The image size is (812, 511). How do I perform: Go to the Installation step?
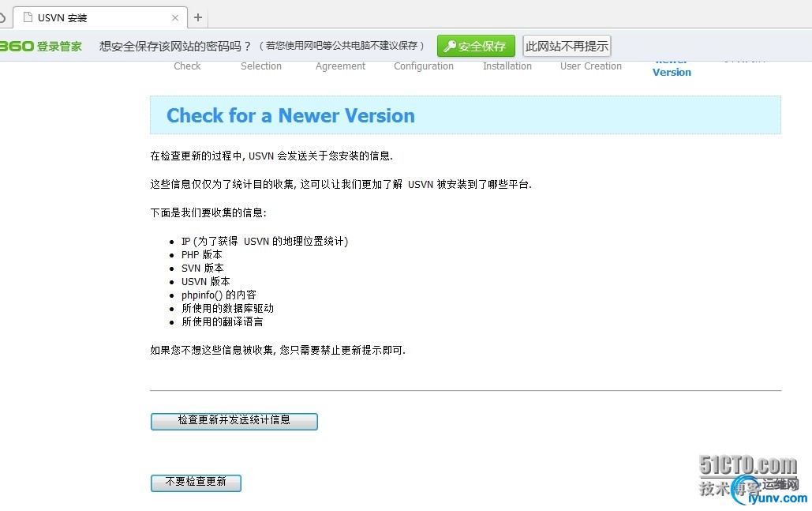coord(507,66)
